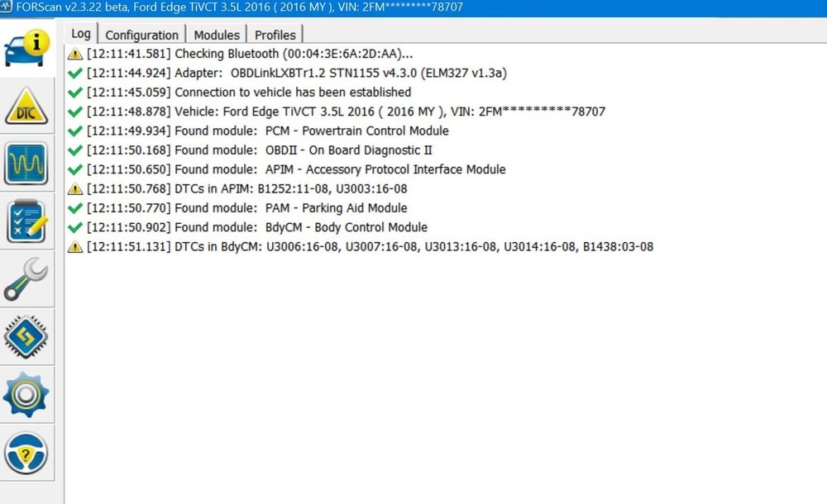
Task: Select the Connection to vehicle established line
Action: [248, 92]
